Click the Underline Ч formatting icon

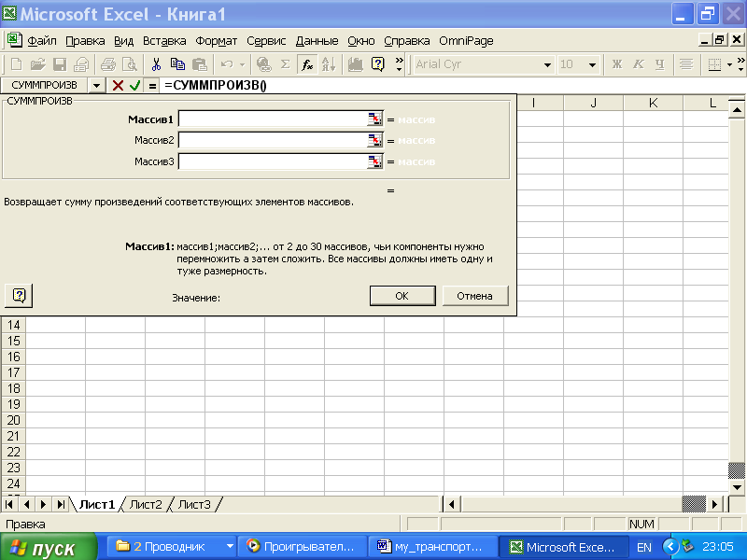(660, 64)
